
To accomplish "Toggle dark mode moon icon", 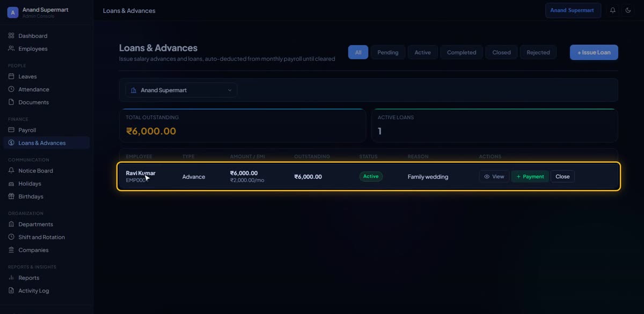I will click(628, 10).
